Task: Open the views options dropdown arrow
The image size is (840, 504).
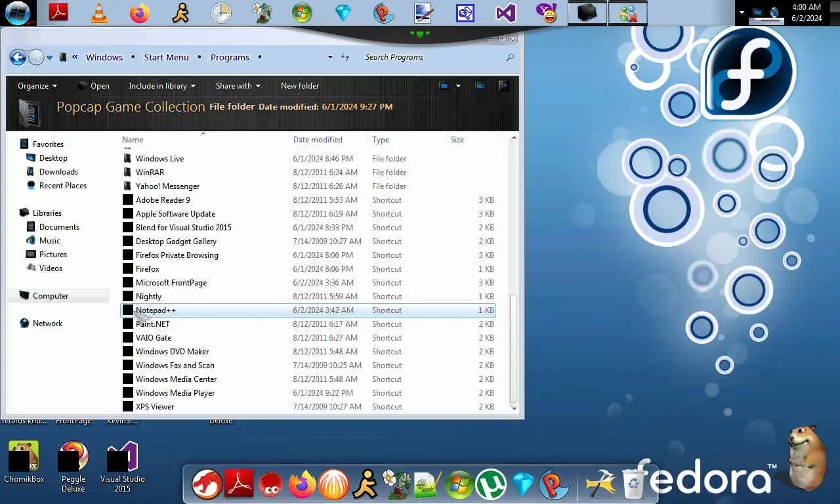Action: pos(458,86)
